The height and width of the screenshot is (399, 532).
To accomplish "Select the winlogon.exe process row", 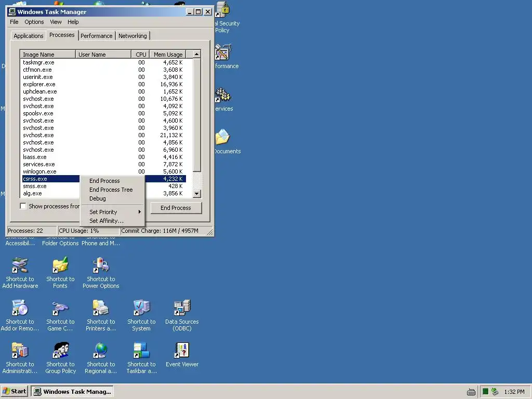I will (x=103, y=171).
